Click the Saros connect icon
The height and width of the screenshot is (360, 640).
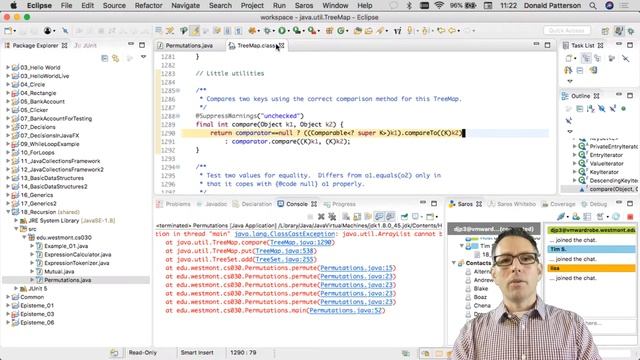coord(562,216)
